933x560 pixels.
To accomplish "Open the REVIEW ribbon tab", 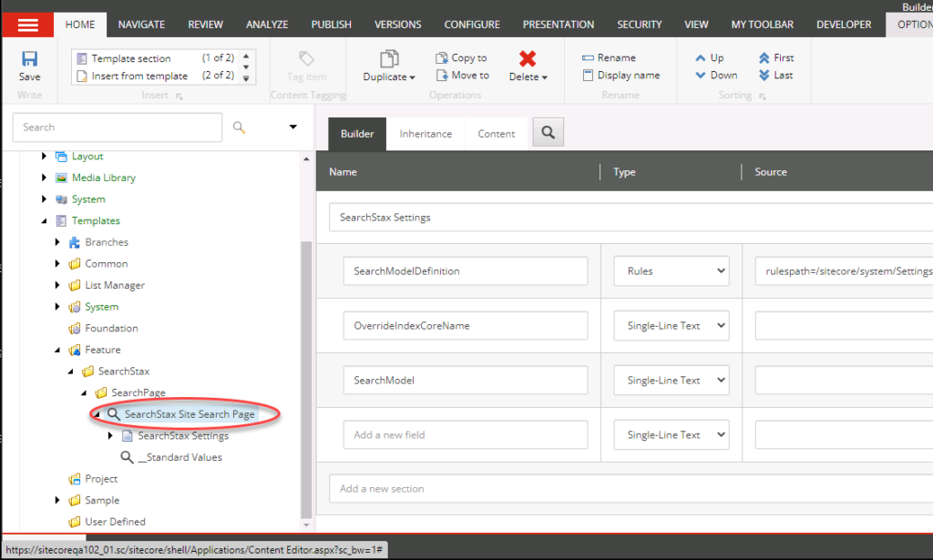I will (205, 25).
